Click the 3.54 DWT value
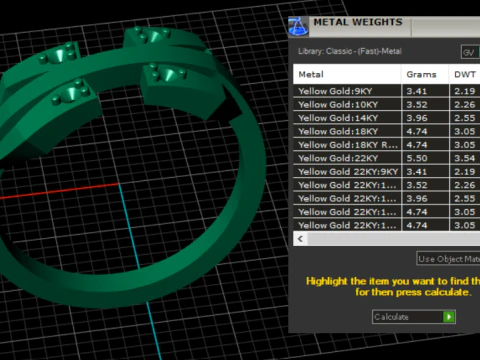This screenshot has height=360, width=480. click(465, 158)
